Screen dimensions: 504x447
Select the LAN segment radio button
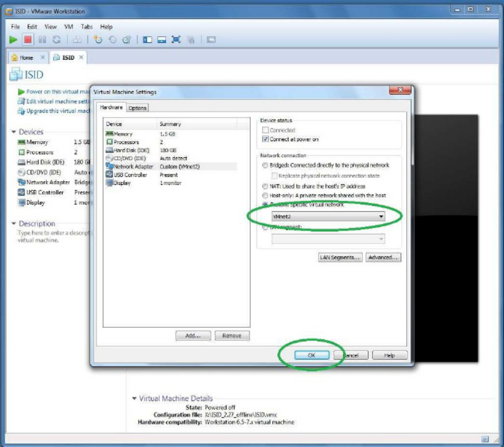point(265,227)
